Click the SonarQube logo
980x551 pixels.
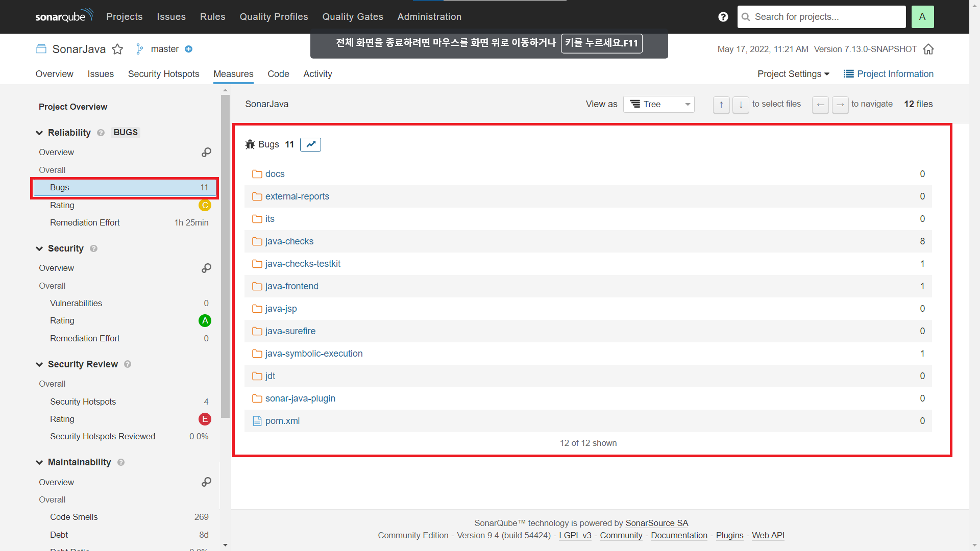point(64,16)
